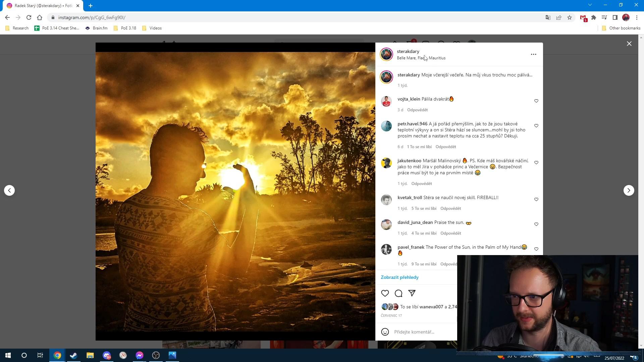Open Chrome tab search dropdown
The image size is (644, 362).
tap(590, 5)
